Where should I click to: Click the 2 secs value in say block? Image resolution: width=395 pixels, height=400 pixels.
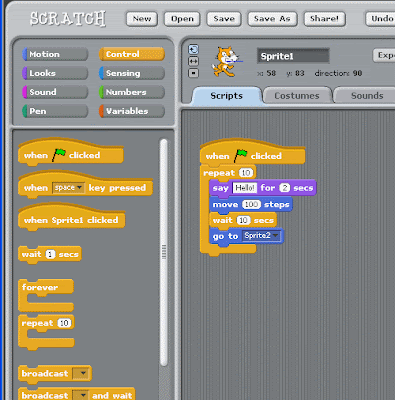tap(284, 188)
